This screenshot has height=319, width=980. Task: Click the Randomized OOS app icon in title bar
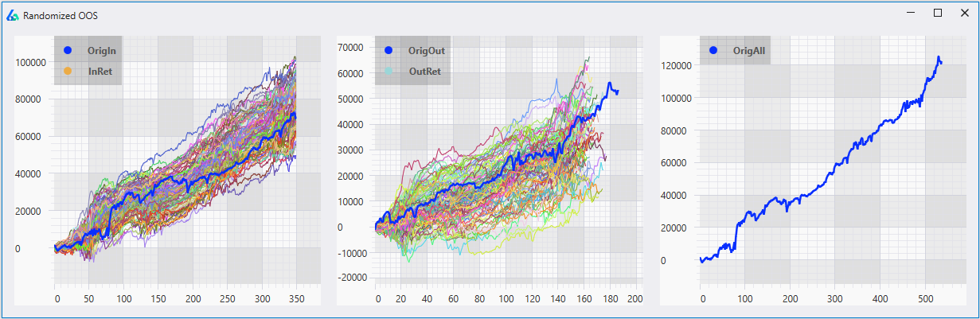(12, 15)
